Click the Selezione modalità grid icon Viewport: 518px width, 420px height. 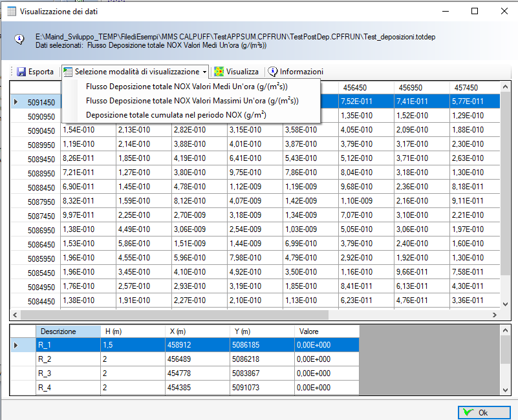coord(67,72)
